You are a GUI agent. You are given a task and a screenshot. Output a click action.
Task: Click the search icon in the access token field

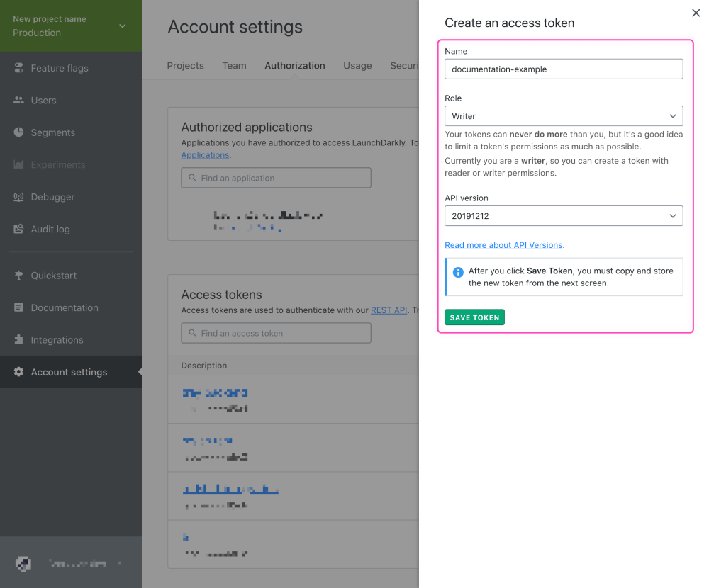point(192,333)
